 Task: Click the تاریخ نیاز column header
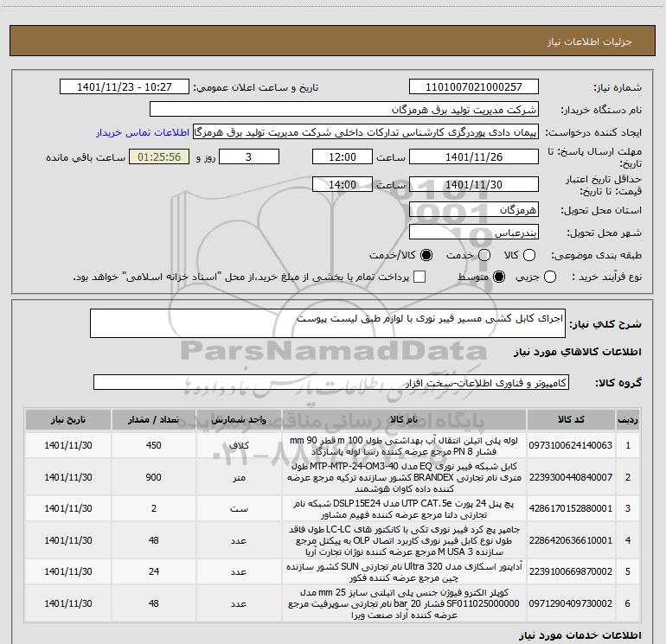pos(68,419)
